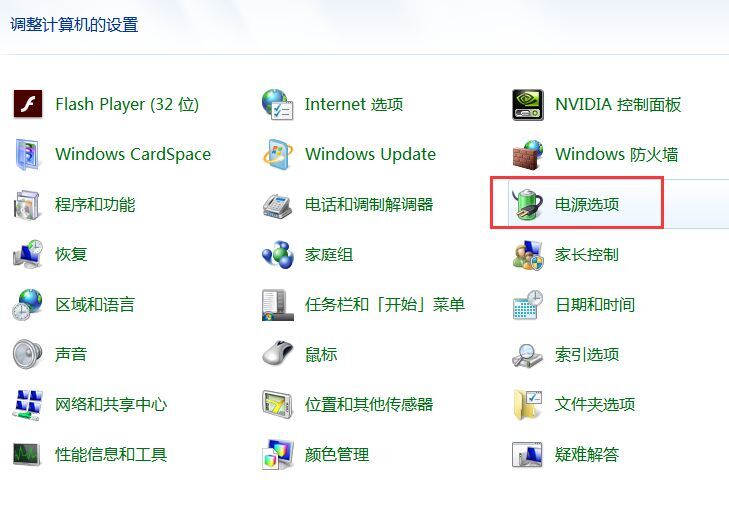Open 程序和功能 text link

pyautogui.click(x=95, y=204)
